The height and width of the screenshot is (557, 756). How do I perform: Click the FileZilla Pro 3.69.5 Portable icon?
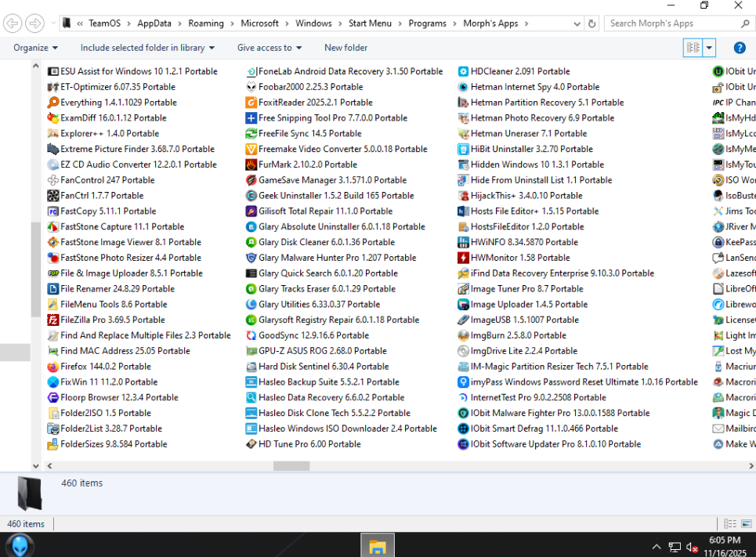tap(53, 320)
